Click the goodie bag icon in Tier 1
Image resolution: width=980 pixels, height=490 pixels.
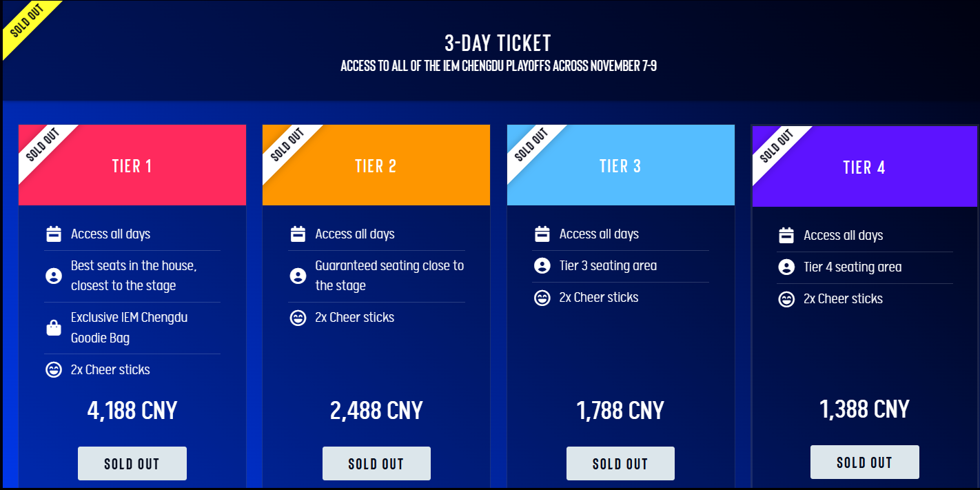54,328
